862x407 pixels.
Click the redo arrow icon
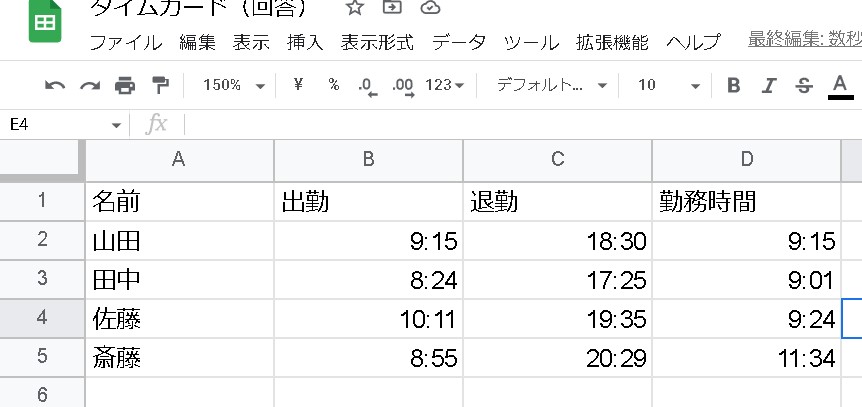point(90,85)
